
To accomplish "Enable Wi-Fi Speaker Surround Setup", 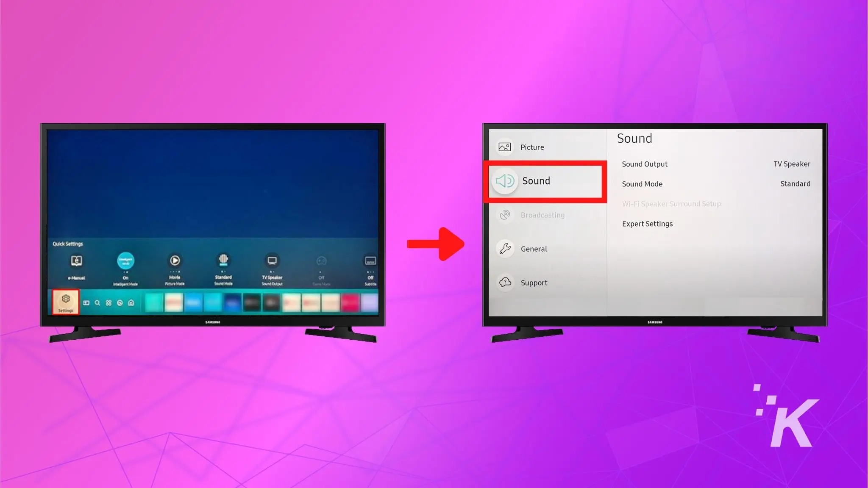I will click(672, 204).
